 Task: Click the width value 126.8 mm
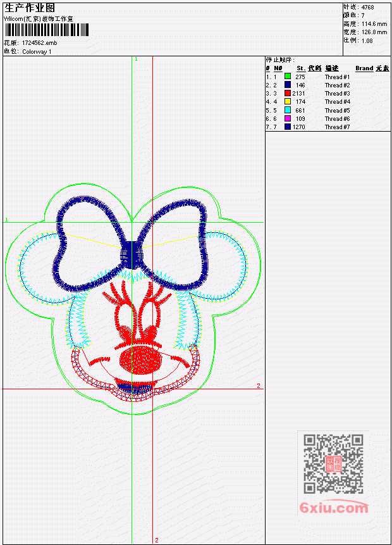tap(374, 32)
